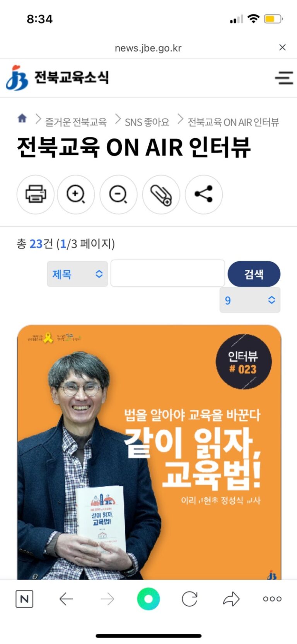Tap the green circle center button
297x644 pixels.
pyautogui.click(x=148, y=599)
